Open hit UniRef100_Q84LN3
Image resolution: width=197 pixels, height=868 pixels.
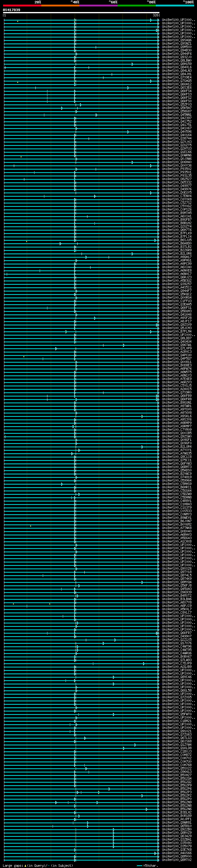click(176, 71)
